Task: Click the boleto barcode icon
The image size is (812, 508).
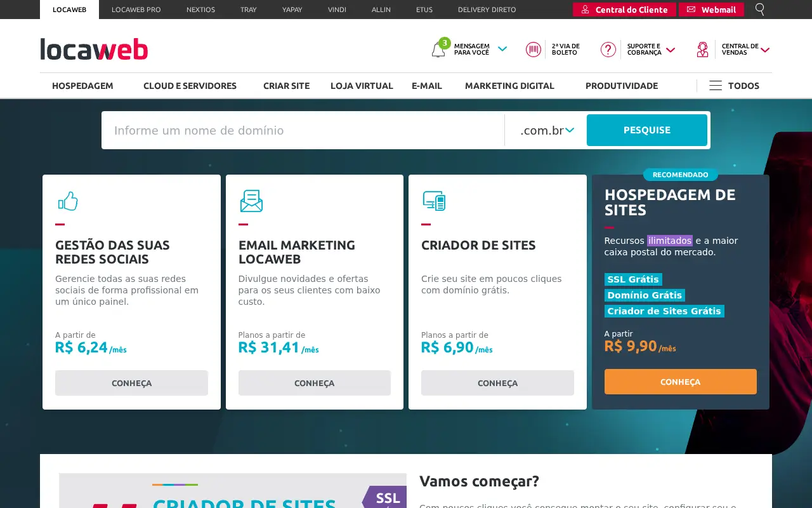Action: pos(534,50)
